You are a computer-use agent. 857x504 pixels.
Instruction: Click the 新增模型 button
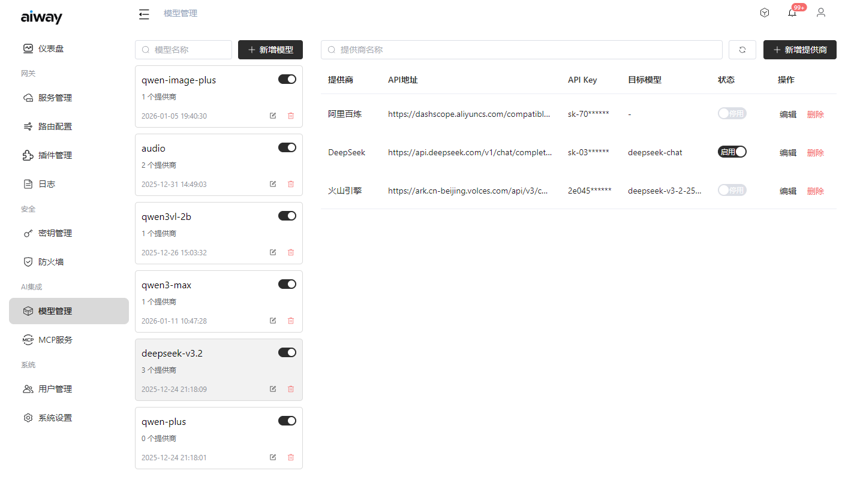[270, 50]
